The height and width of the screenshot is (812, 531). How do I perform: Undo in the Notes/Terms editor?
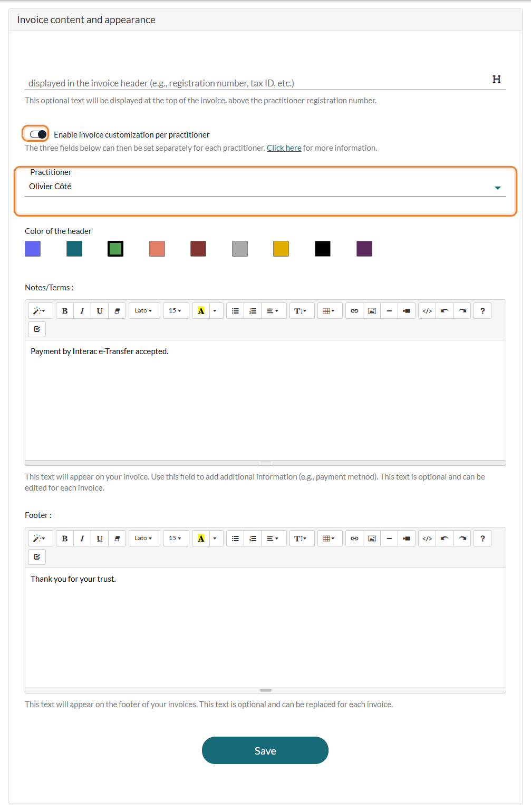(445, 311)
